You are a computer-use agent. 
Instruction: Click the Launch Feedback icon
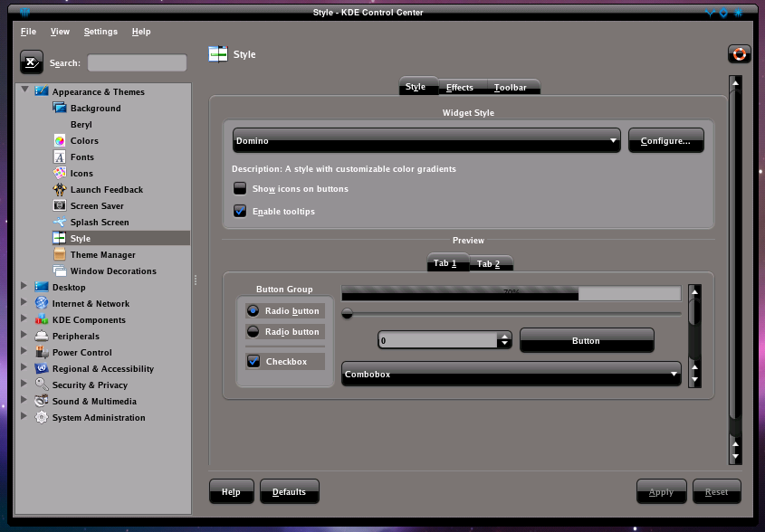(60, 189)
